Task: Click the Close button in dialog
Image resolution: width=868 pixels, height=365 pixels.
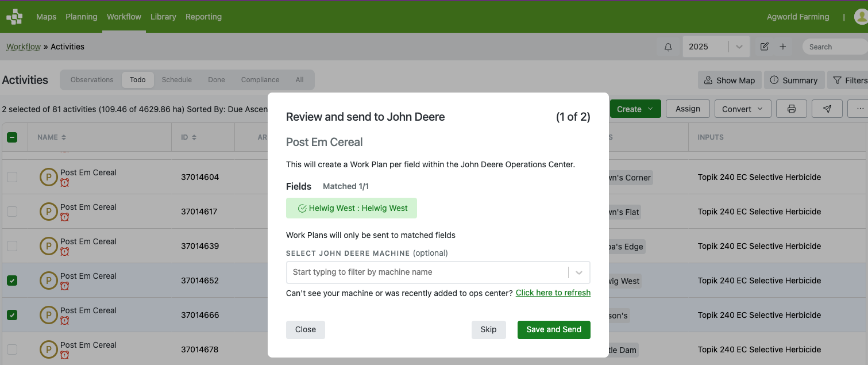Action: pyautogui.click(x=306, y=329)
